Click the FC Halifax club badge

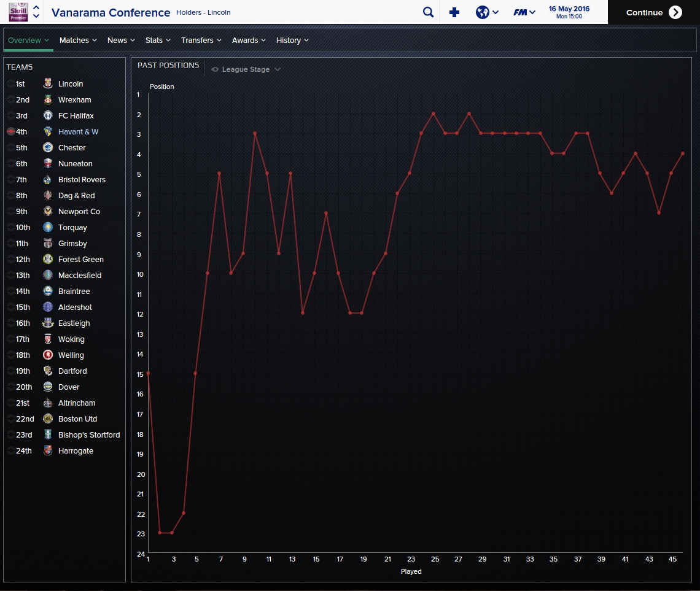point(48,115)
